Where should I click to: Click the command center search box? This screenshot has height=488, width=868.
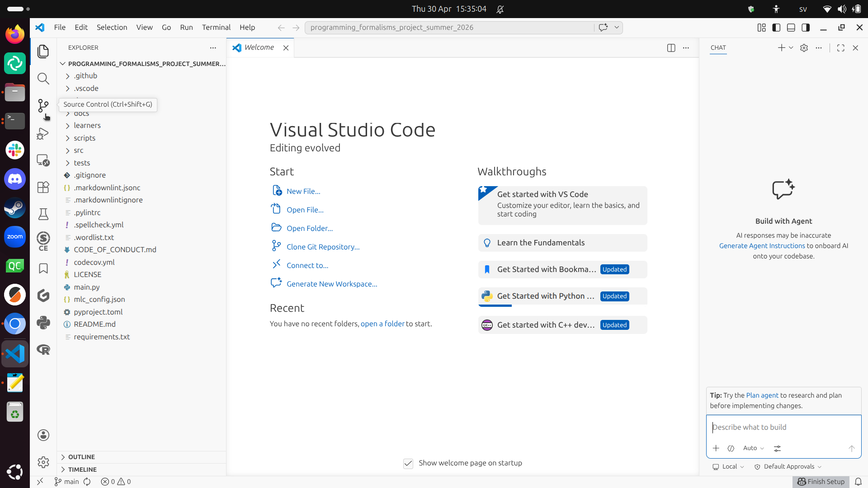[x=449, y=28]
